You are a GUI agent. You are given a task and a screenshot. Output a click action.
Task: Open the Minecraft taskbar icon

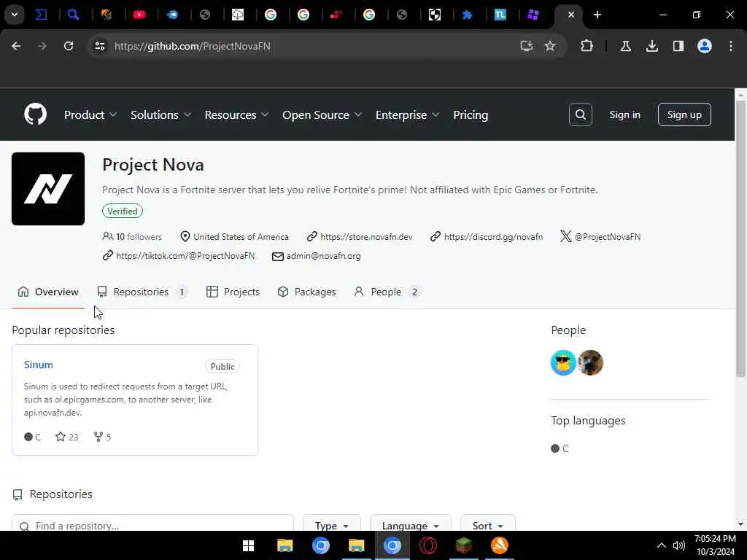point(463,545)
